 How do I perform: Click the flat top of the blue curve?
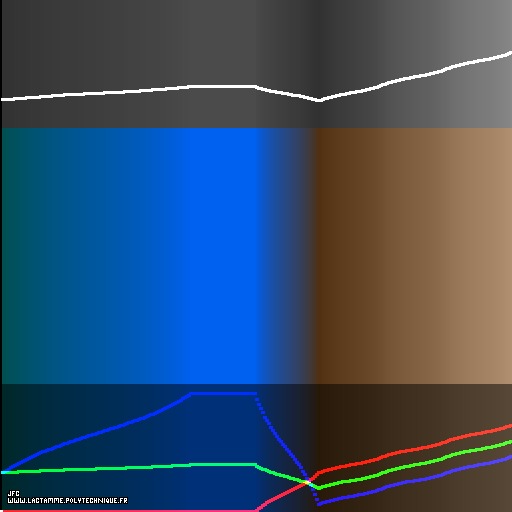[x=223, y=394]
